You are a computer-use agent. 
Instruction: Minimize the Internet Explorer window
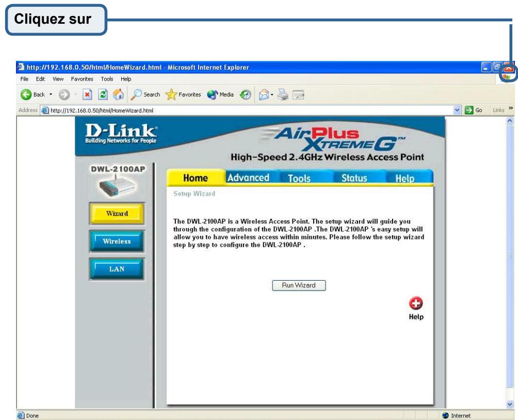pos(485,67)
